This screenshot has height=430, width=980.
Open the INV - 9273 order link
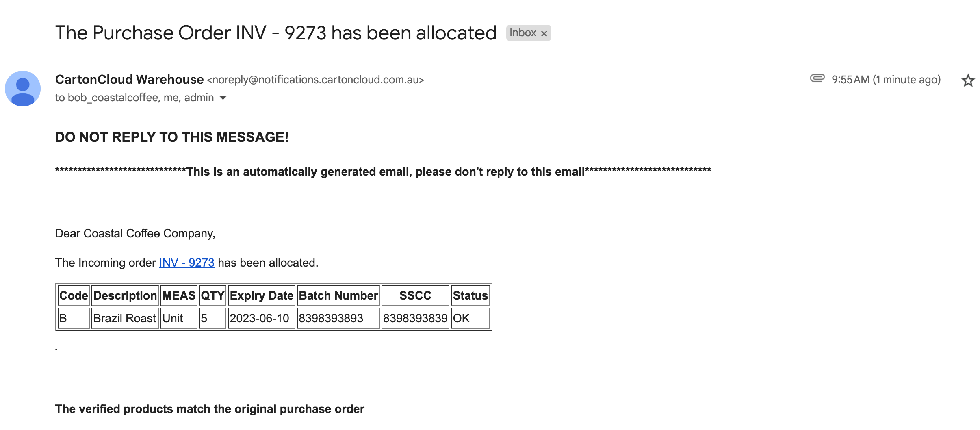tap(186, 263)
